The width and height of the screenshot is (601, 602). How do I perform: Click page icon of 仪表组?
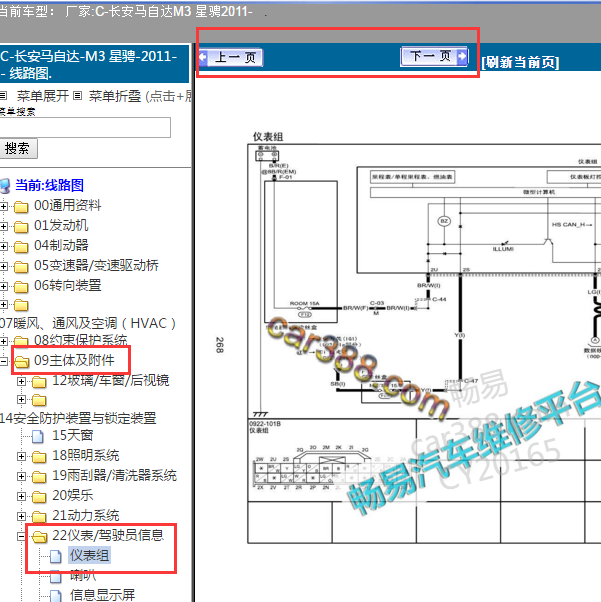coord(56,556)
